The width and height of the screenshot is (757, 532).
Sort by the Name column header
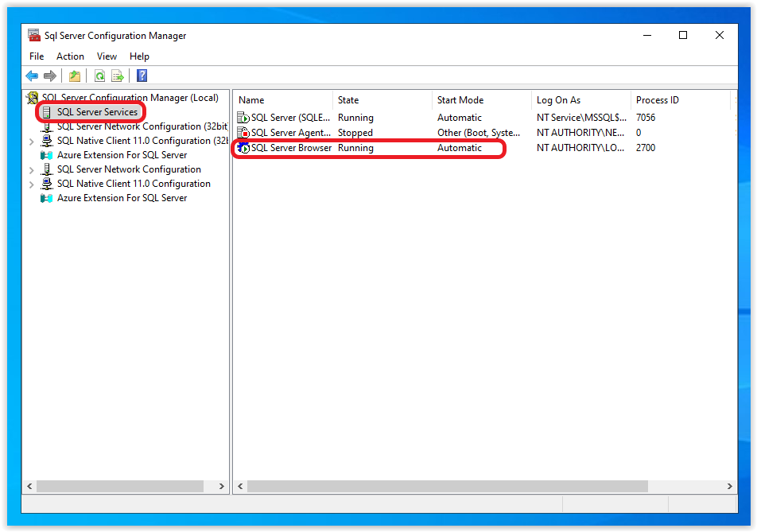pos(283,100)
